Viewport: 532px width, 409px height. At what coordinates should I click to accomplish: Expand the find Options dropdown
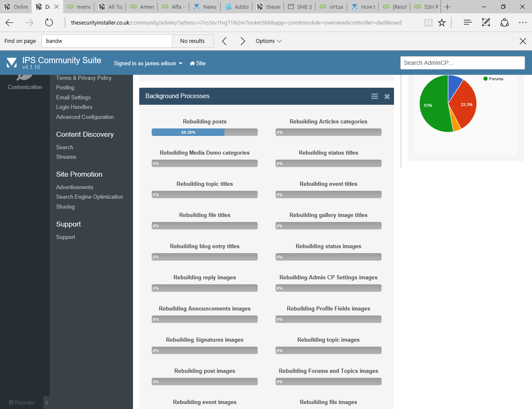pyautogui.click(x=268, y=41)
